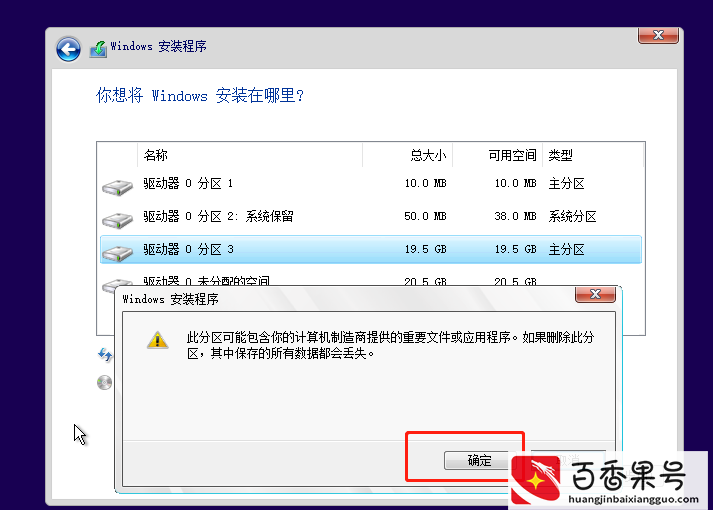Viewport: 713px width, 510px height.
Task: Click drive icon for 分区 2: 系统保留
Action: tap(117, 220)
